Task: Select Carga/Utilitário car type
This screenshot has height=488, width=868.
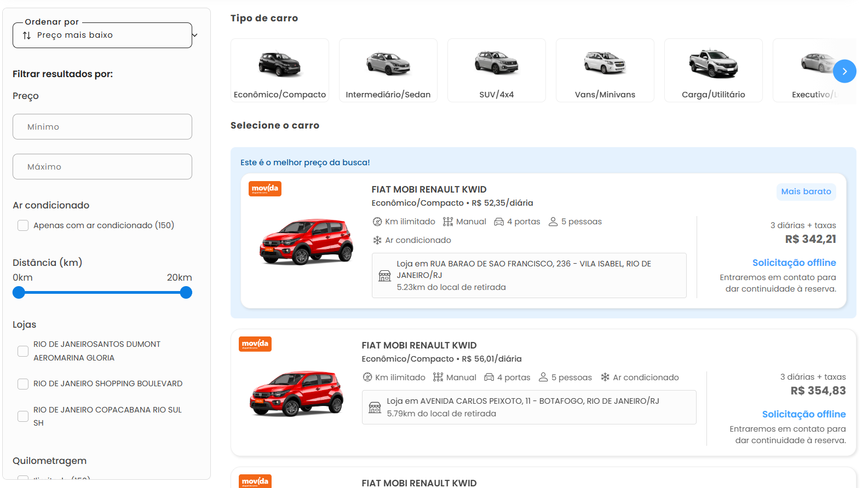Action: pos(714,70)
